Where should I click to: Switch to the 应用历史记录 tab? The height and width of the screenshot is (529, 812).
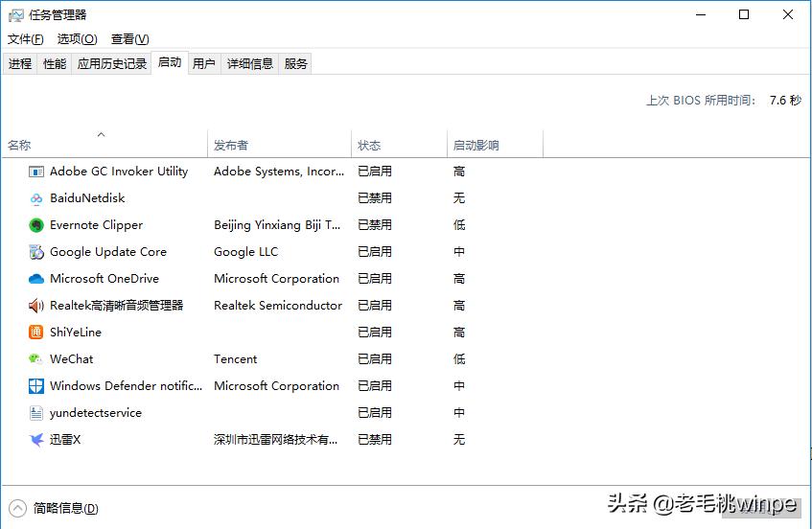click(x=112, y=63)
